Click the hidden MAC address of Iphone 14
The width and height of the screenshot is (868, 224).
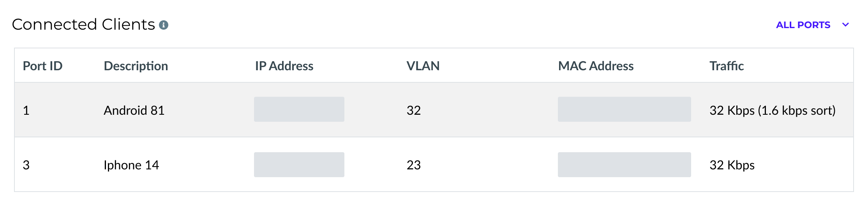coord(625,165)
